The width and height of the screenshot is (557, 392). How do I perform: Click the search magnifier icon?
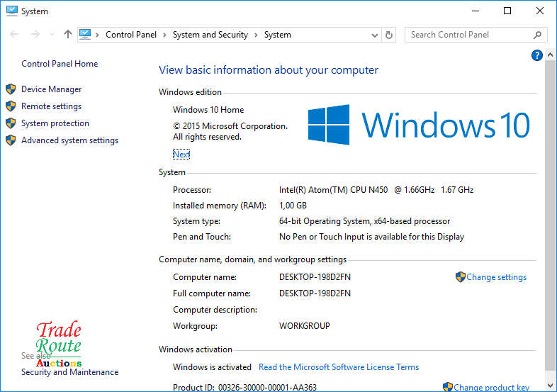coord(537,35)
